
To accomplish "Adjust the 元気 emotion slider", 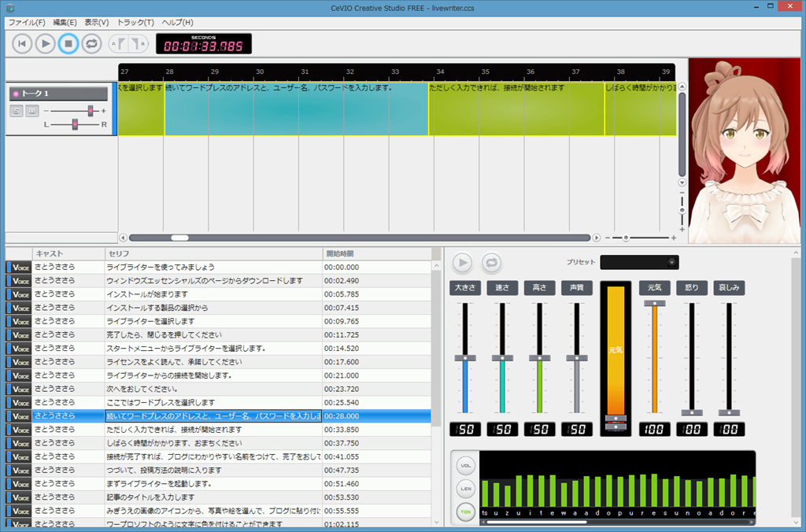I will [654, 303].
